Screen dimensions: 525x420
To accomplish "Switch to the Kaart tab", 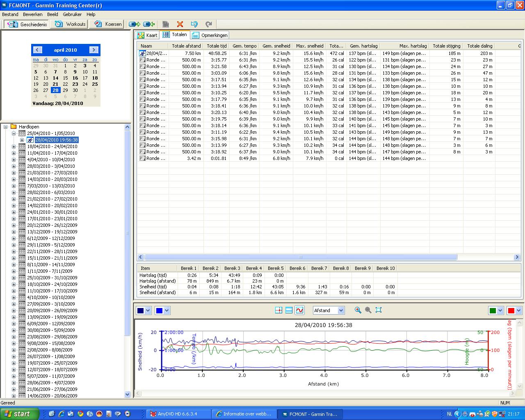I will click(147, 35).
